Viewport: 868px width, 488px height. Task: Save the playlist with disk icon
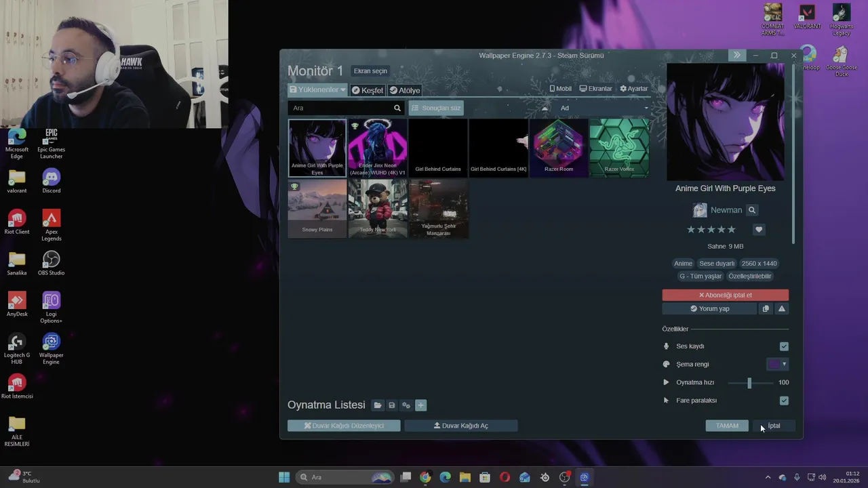pyautogui.click(x=392, y=405)
